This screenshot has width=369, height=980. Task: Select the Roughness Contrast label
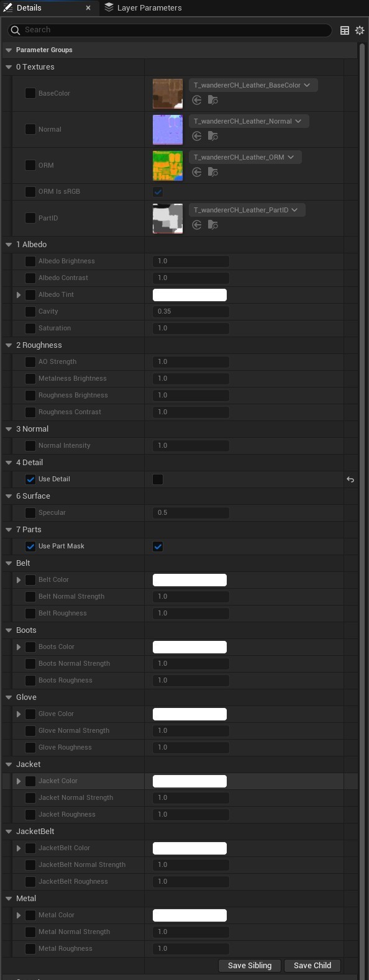pyautogui.click(x=70, y=412)
